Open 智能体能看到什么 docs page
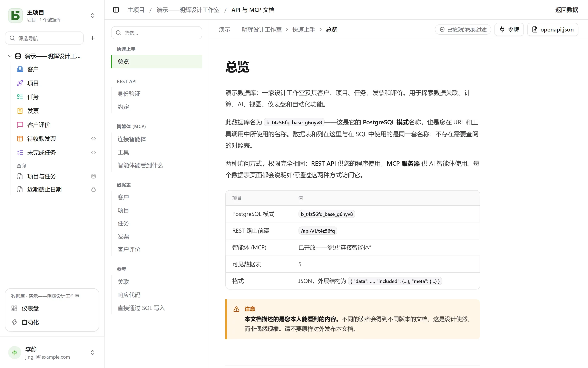This screenshot has width=588, height=368. [x=156, y=165]
